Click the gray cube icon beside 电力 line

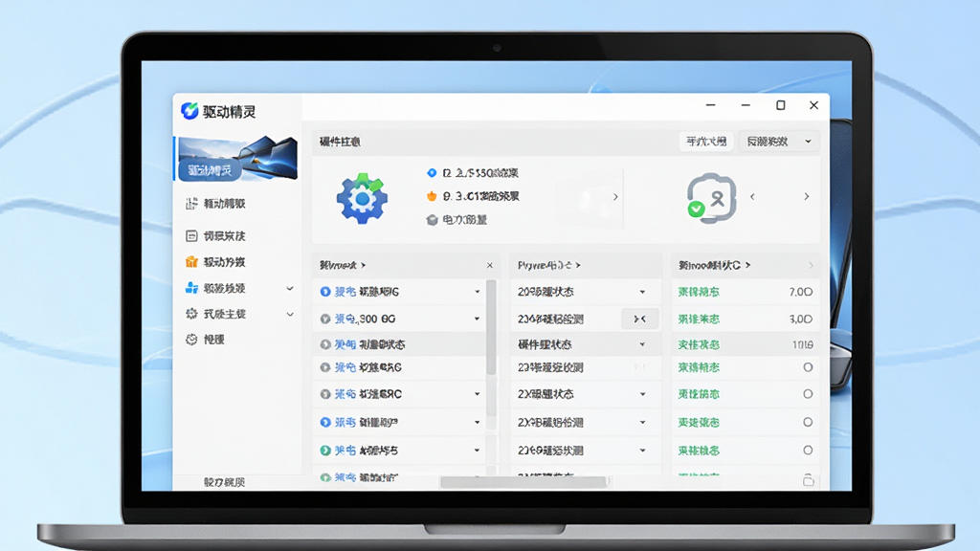[x=432, y=220]
